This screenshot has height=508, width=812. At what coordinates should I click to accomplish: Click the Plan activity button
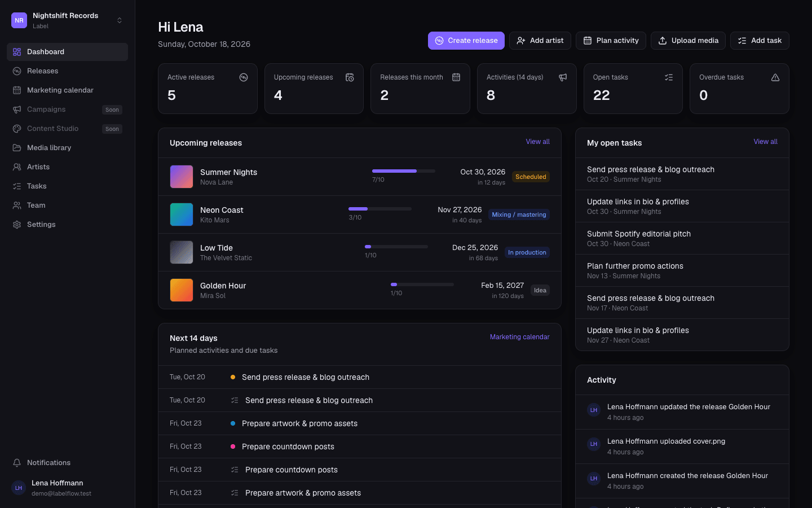point(611,41)
